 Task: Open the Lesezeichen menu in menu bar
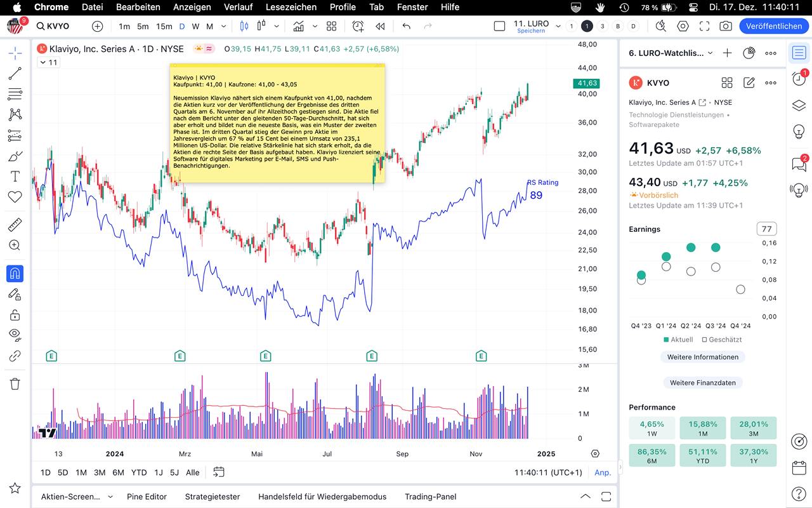(291, 7)
